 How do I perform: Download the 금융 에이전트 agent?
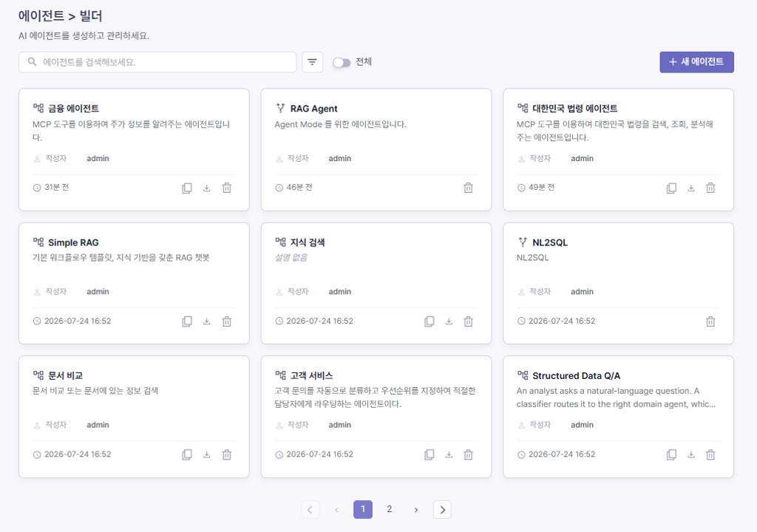tap(207, 188)
